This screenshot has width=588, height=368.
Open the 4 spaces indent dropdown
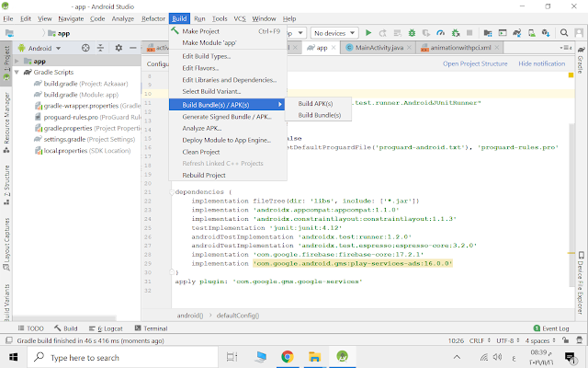pyautogui.click(x=540, y=340)
